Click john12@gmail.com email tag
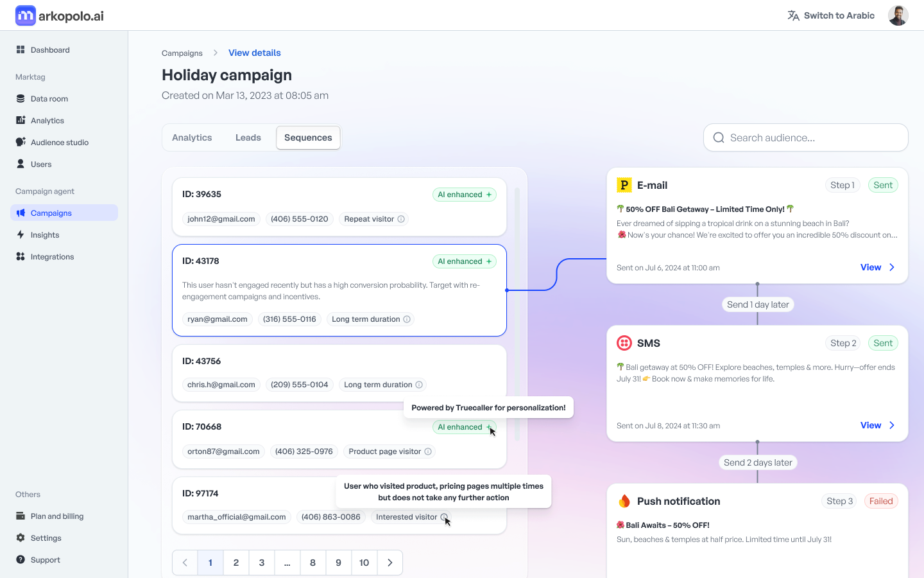 click(221, 219)
